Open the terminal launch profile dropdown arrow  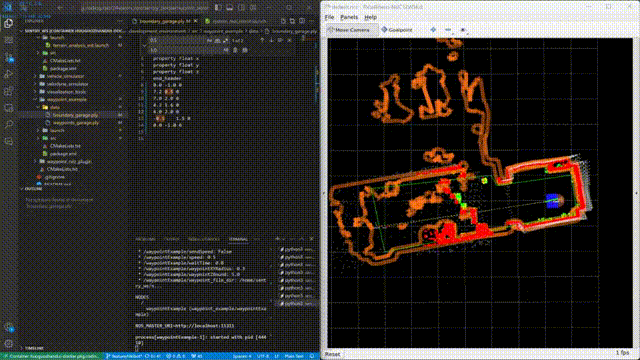click(x=284, y=239)
